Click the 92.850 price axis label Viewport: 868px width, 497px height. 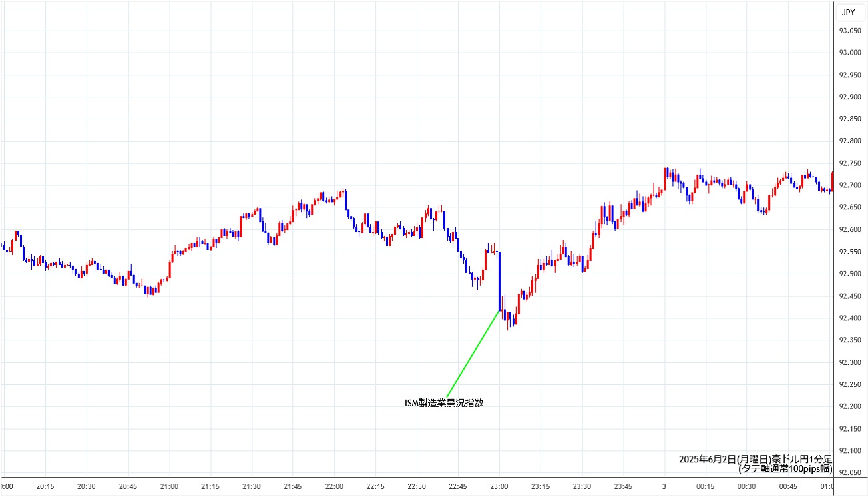851,119
